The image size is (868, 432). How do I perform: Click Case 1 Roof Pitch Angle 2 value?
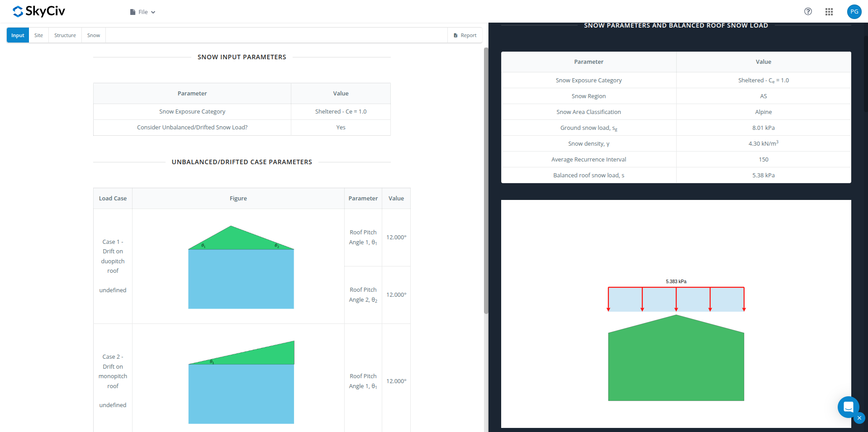tap(396, 295)
